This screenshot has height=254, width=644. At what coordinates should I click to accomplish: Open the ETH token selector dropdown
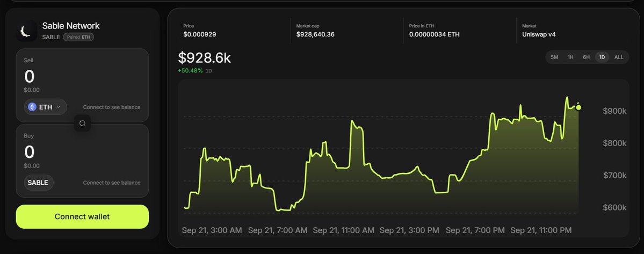[45, 107]
